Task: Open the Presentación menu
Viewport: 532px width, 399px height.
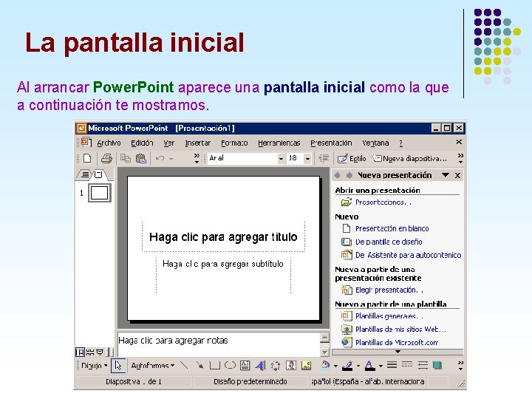Action: pos(331,143)
